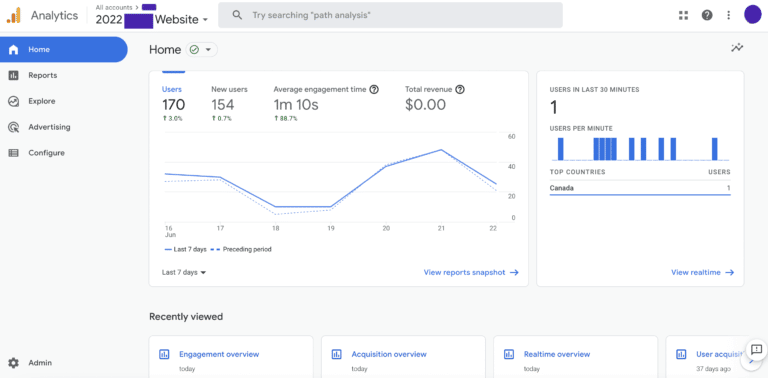Open the Realtime overview card

[x=576, y=357]
